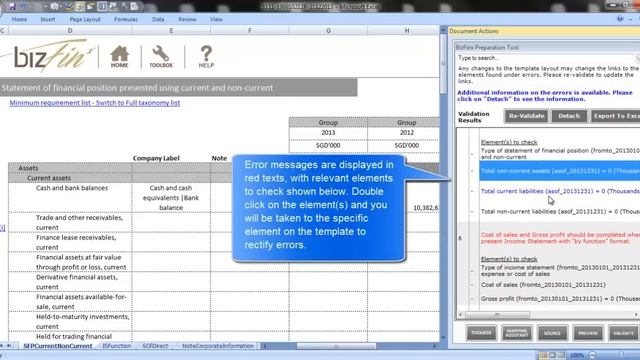Click MAPPING ASSISTANT button
Viewport: 640px width, 360px height.
coord(517,333)
